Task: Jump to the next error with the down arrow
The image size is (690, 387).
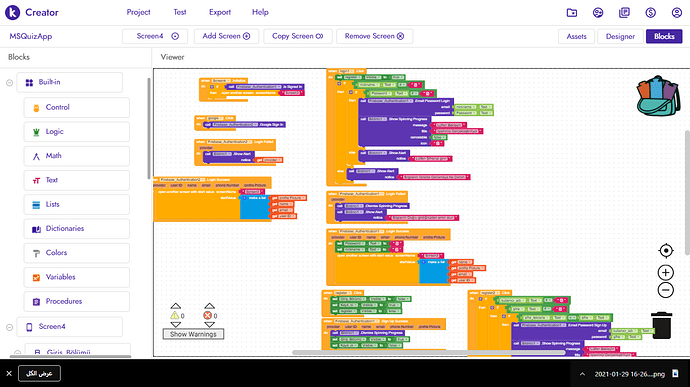Action: click(209, 325)
